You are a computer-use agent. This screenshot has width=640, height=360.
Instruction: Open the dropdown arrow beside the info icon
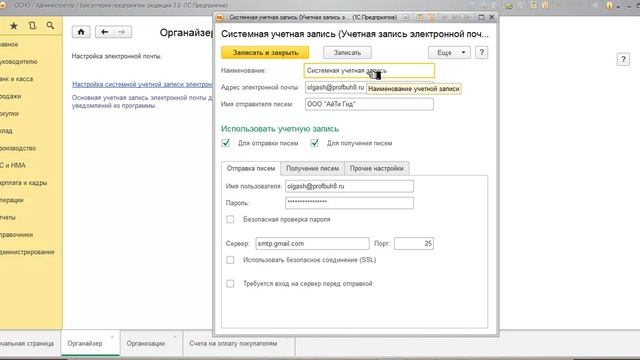click(x=618, y=6)
